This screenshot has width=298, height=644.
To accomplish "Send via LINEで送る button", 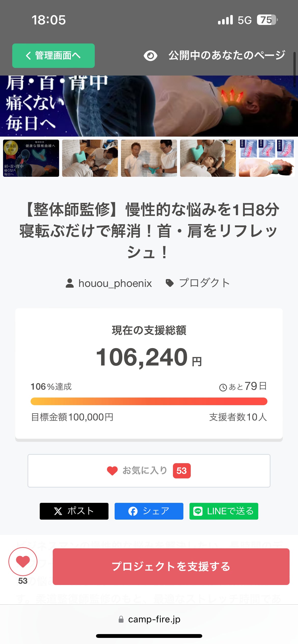I will (x=224, y=511).
